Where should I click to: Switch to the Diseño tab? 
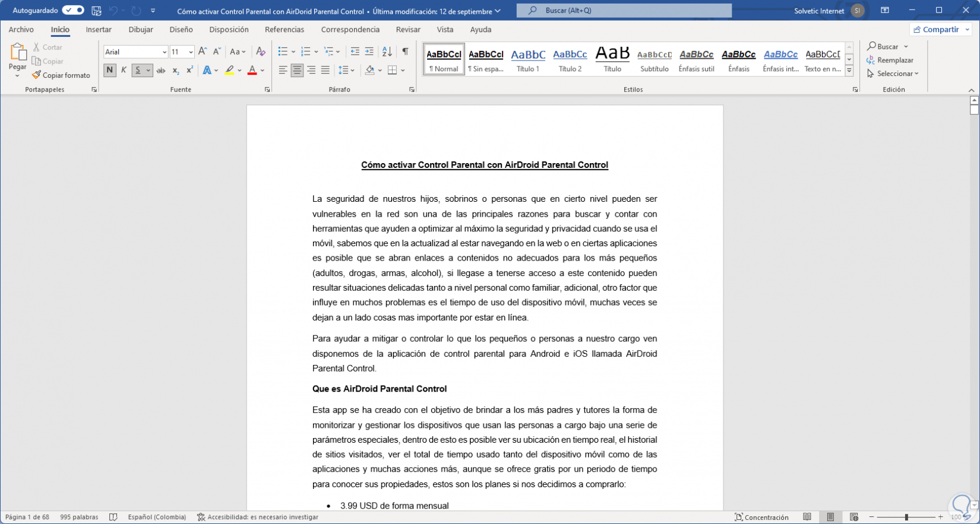(x=181, y=30)
